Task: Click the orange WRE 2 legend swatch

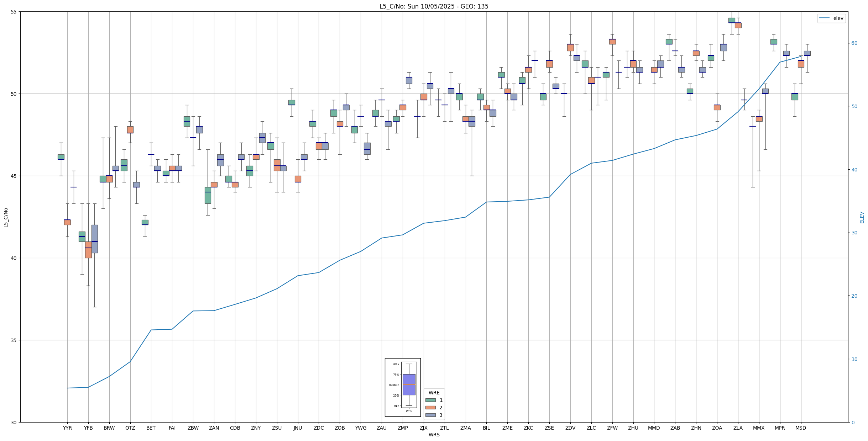Action: 430,408
